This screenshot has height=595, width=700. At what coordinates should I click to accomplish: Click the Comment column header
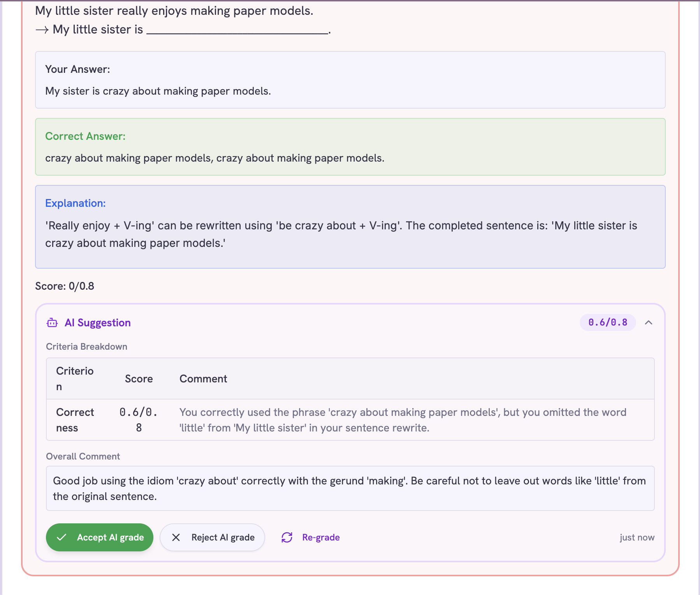(x=203, y=379)
